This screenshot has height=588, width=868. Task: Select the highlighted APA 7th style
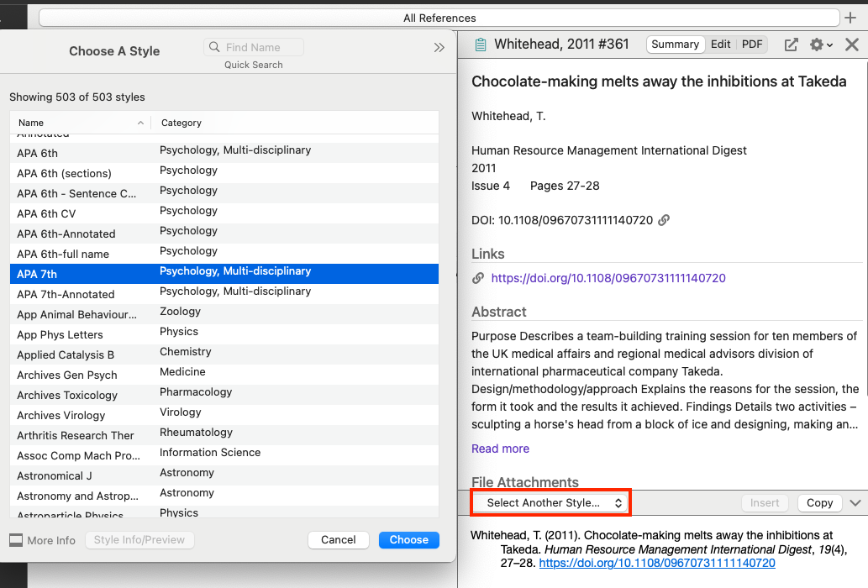click(x=224, y=274)
